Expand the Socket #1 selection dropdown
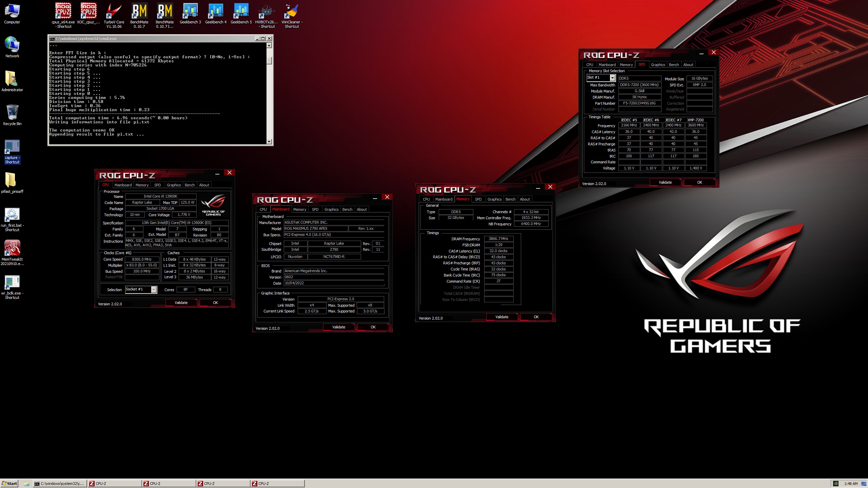Image resolution: width=868 pixels, height=488 pixels. click(x=154, y=289)
